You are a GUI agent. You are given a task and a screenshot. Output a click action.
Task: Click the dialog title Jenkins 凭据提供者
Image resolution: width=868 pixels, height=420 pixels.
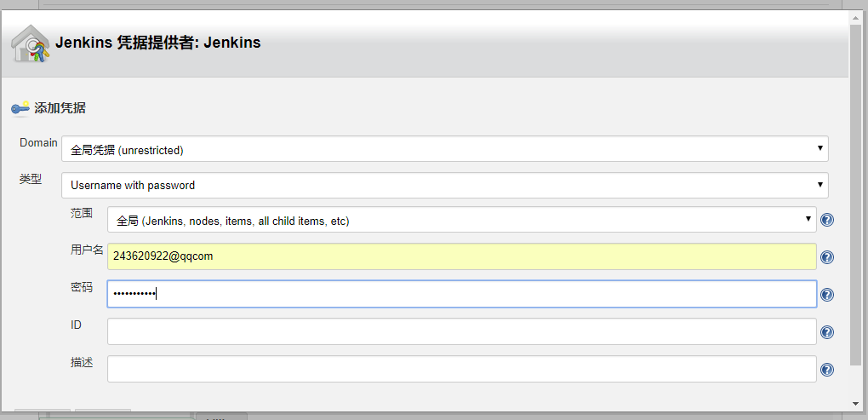[157, 42]
